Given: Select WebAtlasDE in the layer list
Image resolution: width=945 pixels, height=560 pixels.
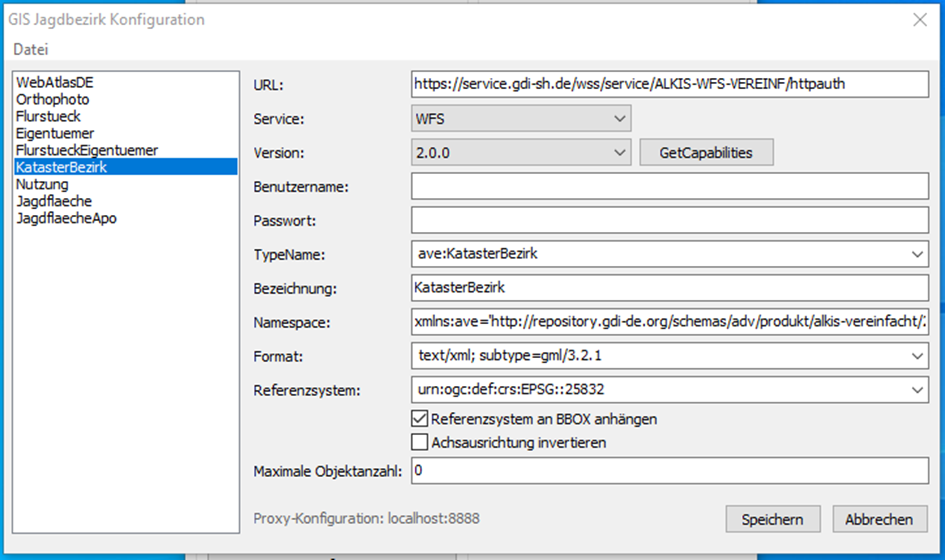Looking at the screenshot, I should [x=54, y=83].
